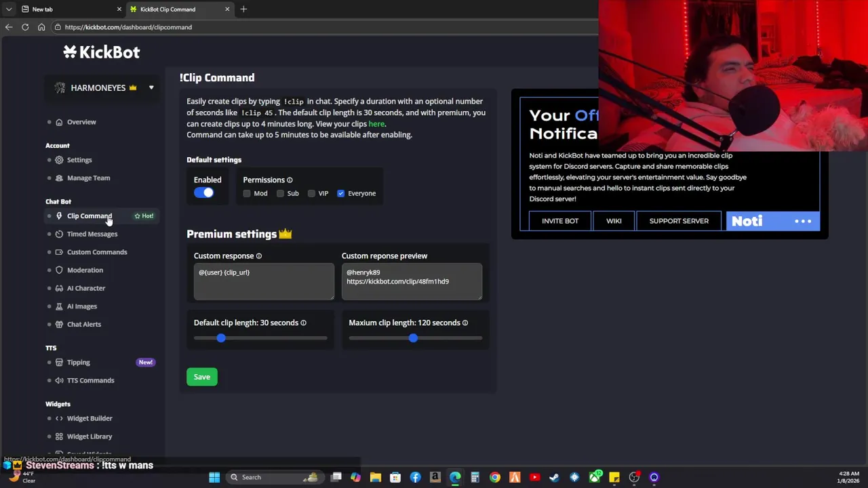Click the TTS Commands speaker icon
This screenshot has width=868, height=488.
point(59,380)
